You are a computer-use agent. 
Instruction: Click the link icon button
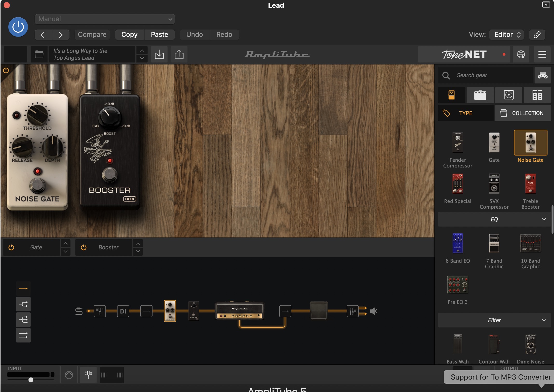click(x=537, y=34)
